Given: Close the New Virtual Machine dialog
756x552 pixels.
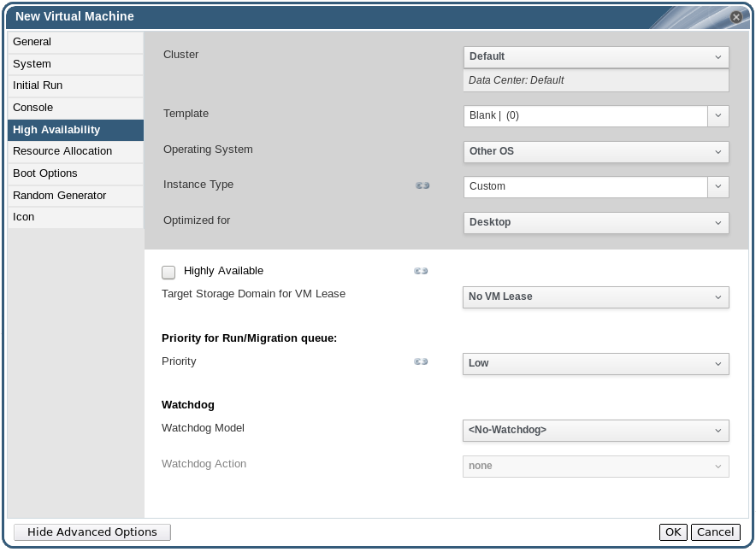Looking at the screenshot, I should [x=735, y=16].
